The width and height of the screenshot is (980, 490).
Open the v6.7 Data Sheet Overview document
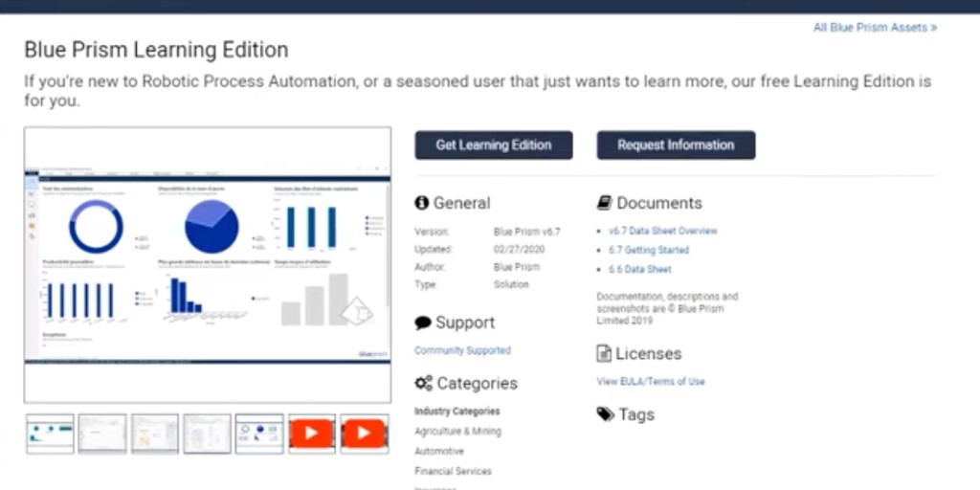point(663,231)
